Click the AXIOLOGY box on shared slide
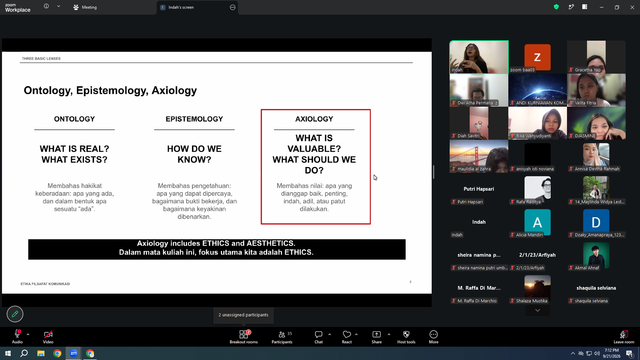The image size is (640, 360). pyautogui.click(x=316, y=167)
